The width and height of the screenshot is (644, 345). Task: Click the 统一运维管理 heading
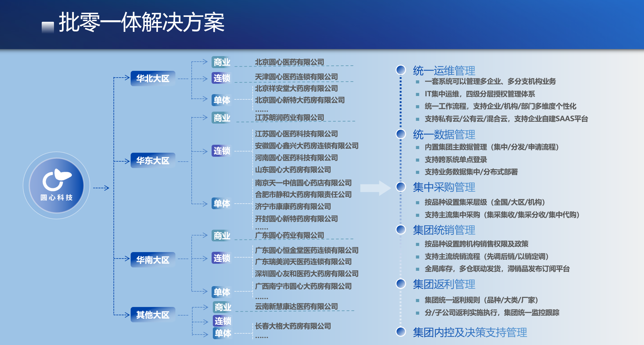tap(444, 71)
